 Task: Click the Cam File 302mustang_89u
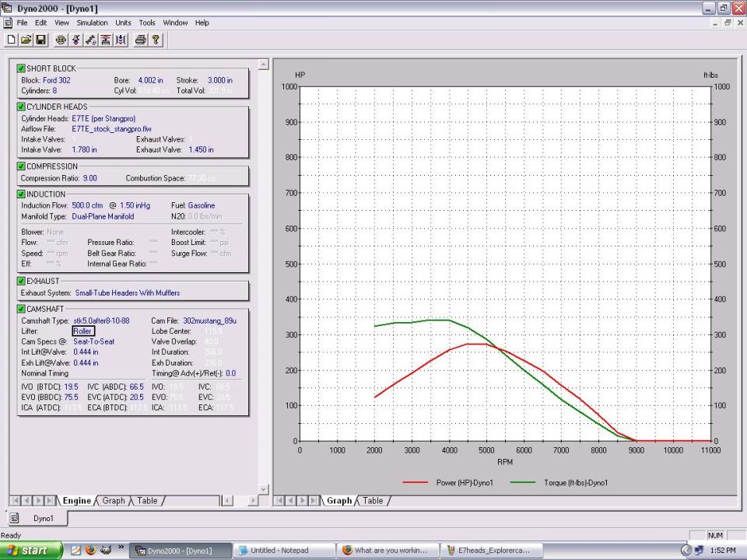pos(209,320)
